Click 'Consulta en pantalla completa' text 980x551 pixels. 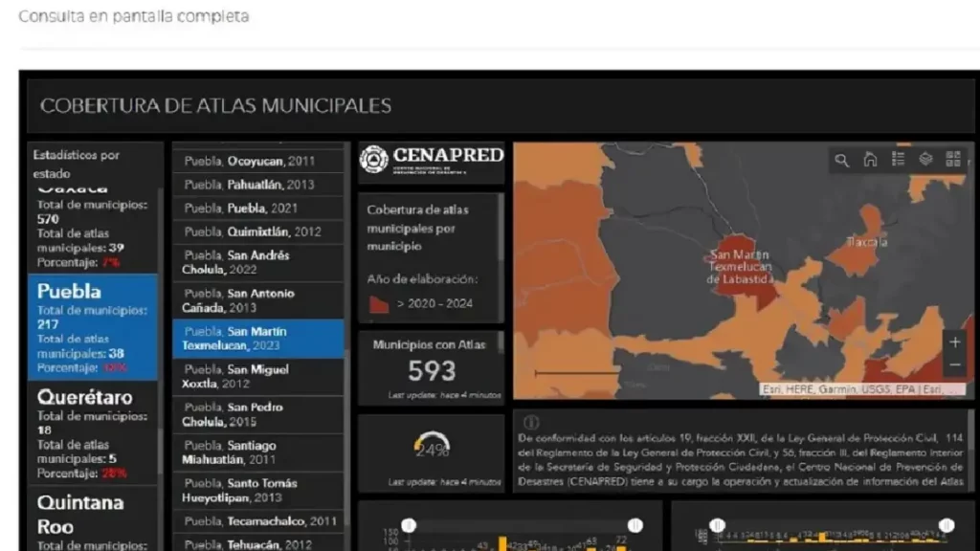pos(134,16)
